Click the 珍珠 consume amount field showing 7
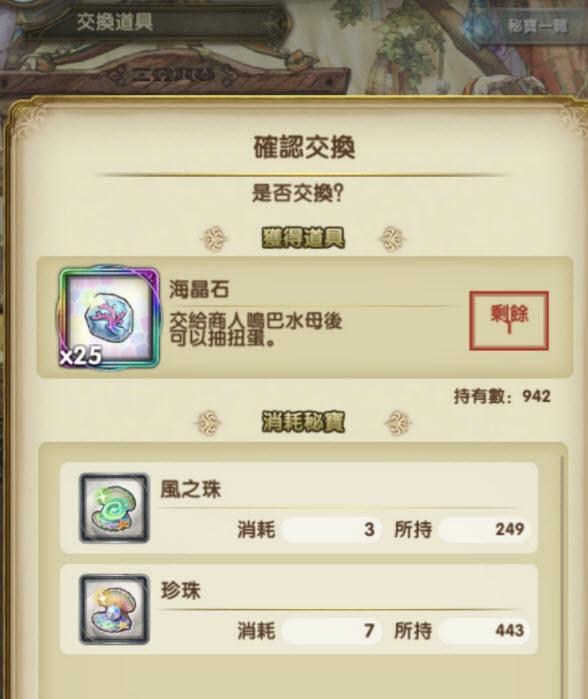 (x=332, y=631)
